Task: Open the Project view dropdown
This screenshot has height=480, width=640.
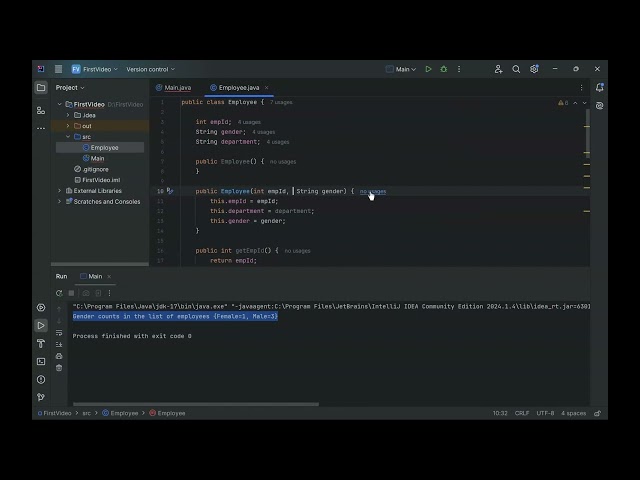Action: point(70,87)
